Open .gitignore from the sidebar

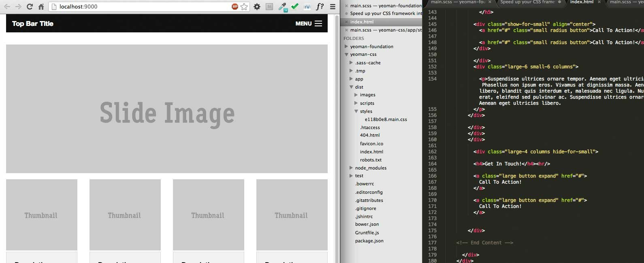(366, 208)
